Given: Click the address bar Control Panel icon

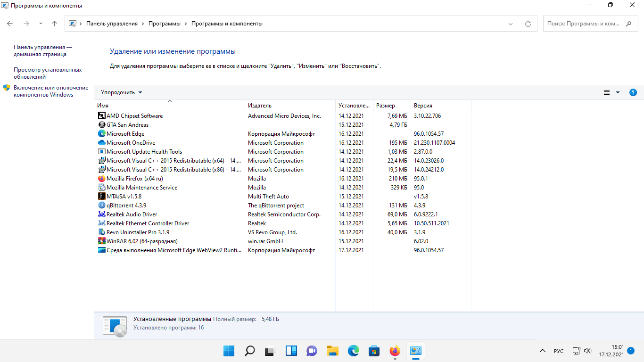Looking at the screenshot, I should click(73, 24).
